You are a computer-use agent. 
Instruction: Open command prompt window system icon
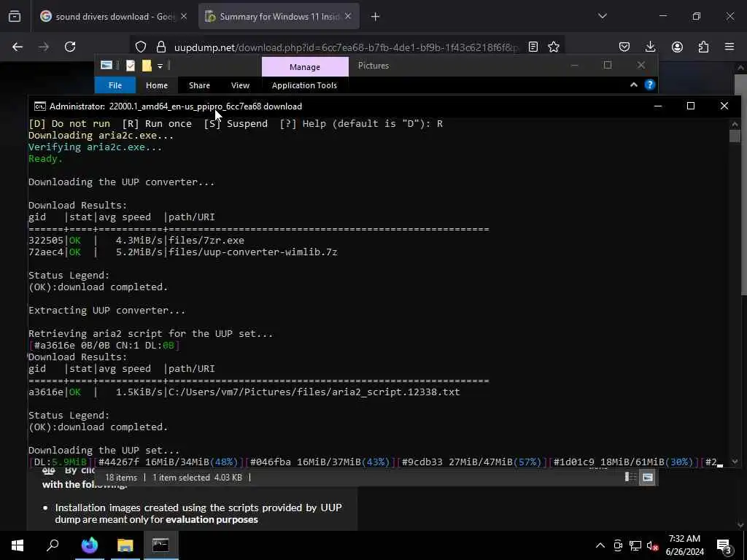(x=40, y=106)
